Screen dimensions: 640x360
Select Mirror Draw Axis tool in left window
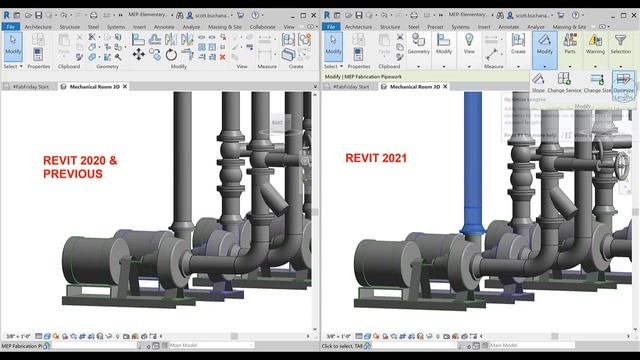point(187,40)
